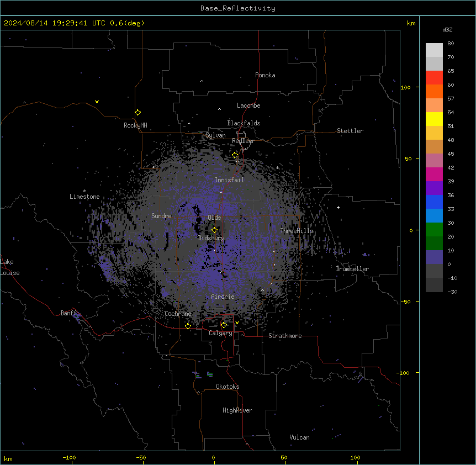The image size is (476, 465).
Task: Click the legend value 57
Action: pos(451,99)
